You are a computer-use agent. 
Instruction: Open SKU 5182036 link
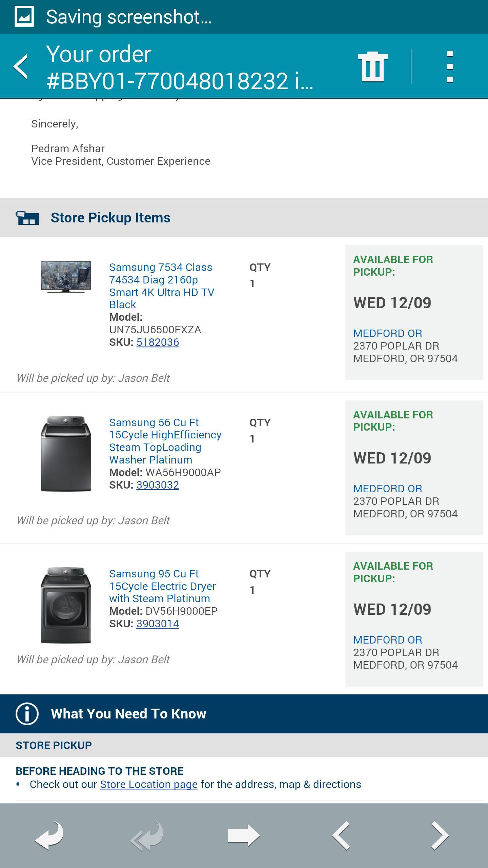click(x=158, y=342)
